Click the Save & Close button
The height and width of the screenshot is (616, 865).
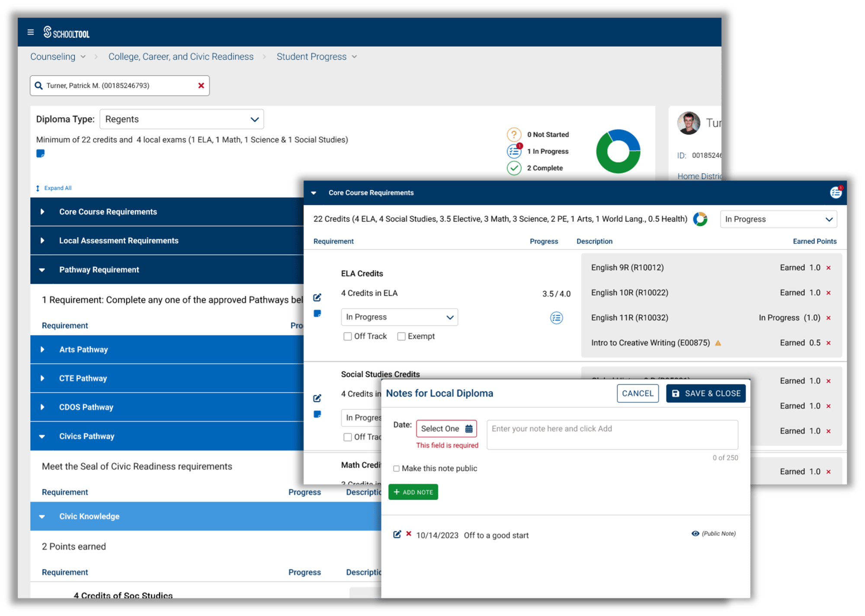click(x=705, y=393)
